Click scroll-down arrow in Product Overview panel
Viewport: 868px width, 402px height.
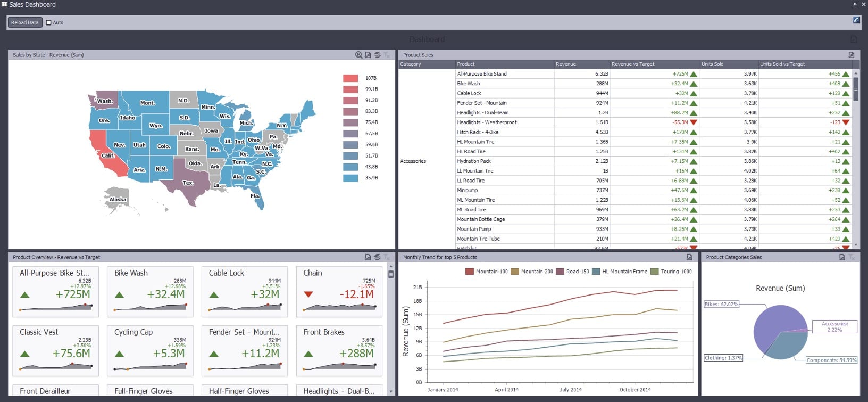391,391
